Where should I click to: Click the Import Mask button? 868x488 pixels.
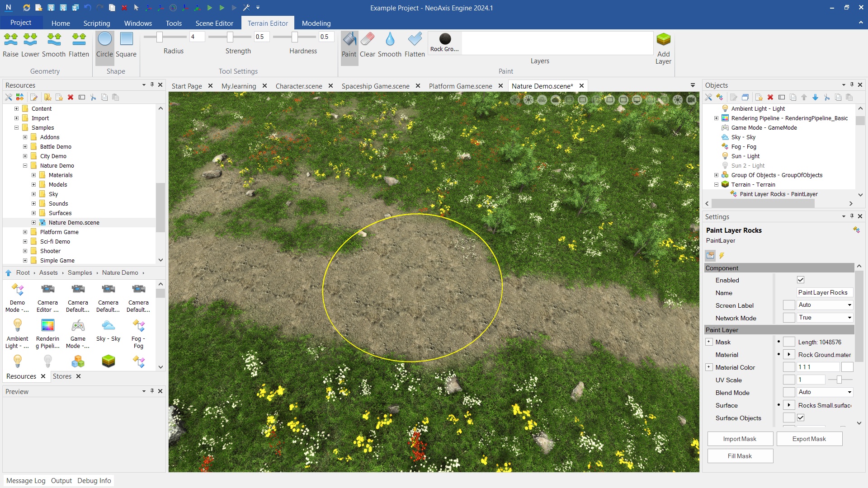click(740, 439)
